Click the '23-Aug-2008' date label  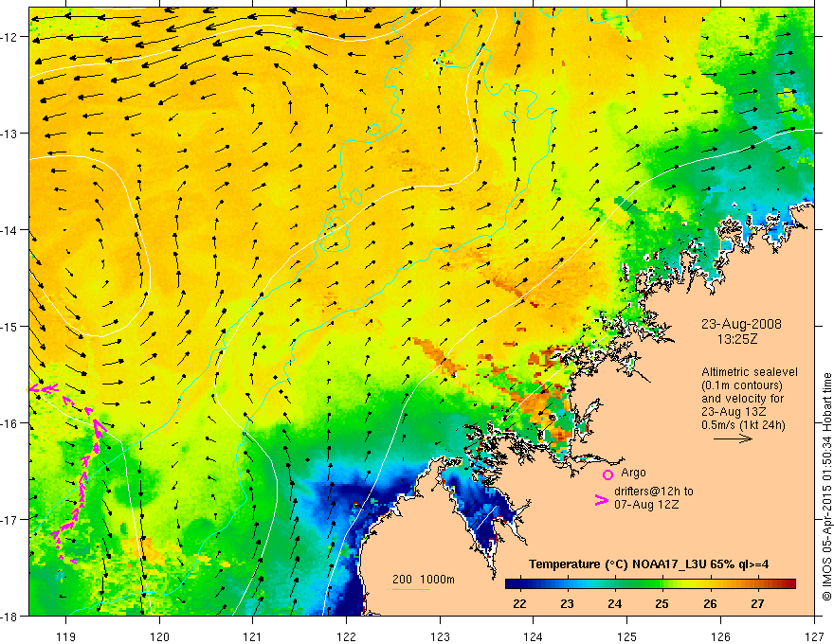pos(741,324)
